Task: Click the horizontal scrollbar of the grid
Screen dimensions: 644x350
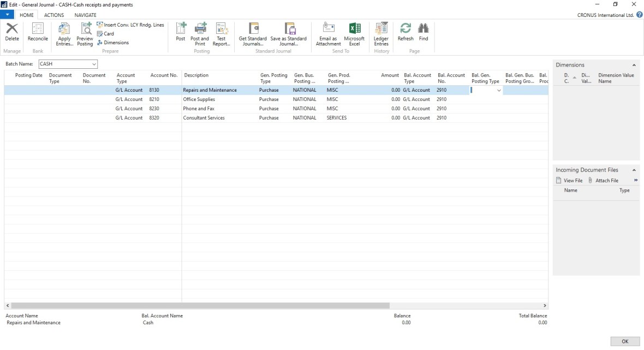Action: (x=200, y=306)
